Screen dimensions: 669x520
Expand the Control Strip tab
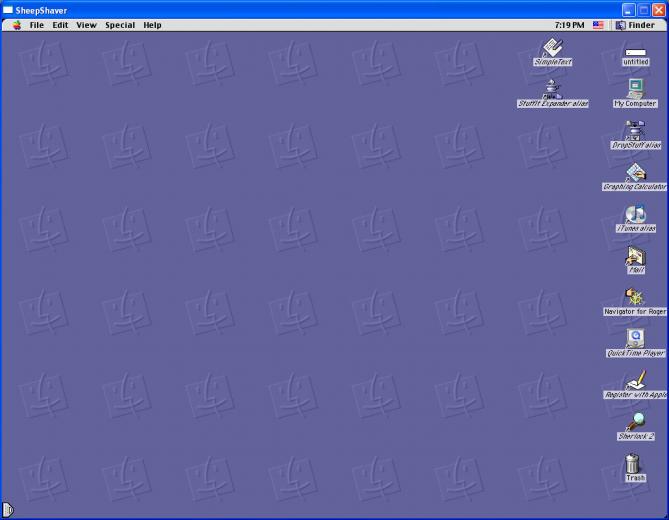click(x=8, y=509)
